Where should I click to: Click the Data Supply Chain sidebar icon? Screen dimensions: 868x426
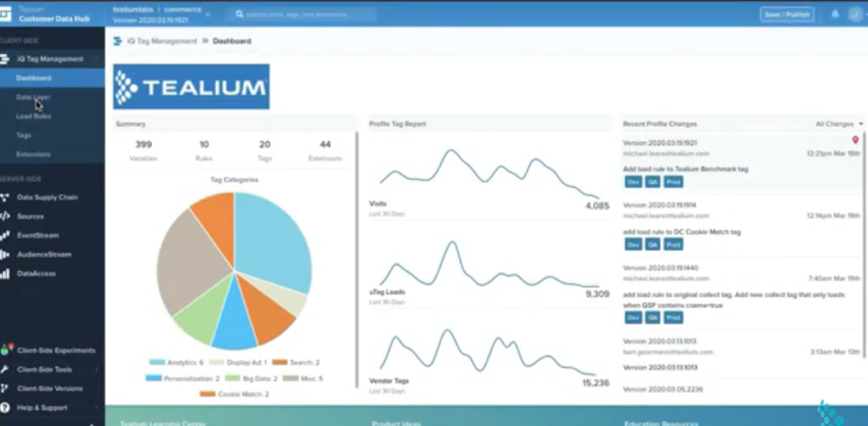coord(5,198)
